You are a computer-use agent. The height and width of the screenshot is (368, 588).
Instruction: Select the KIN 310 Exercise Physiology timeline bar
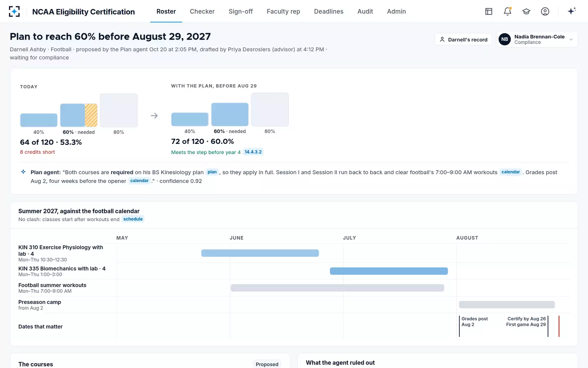260,253
